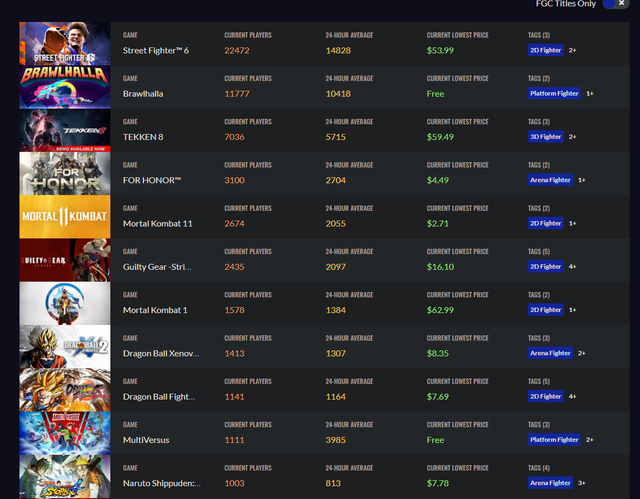Click the TEKKEN 8 game title
This screenshot has height=499, width=640.
click(x=143, y=137)
